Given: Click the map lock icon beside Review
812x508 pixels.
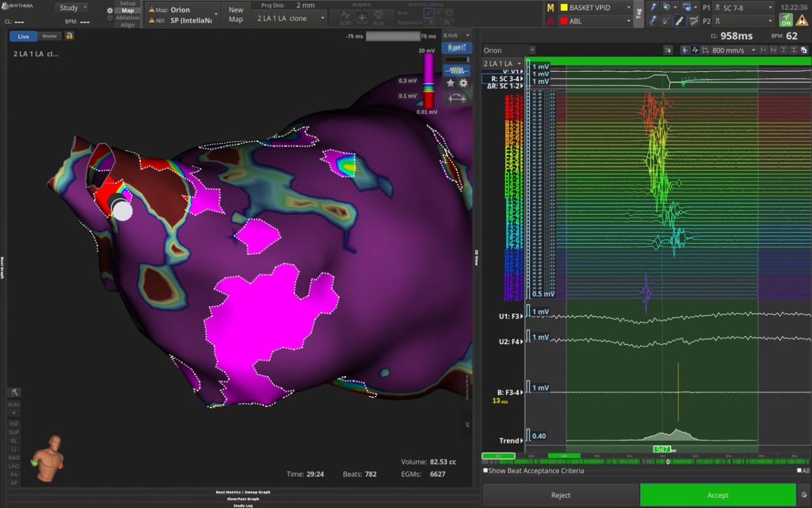Looking at the screenshot, I should [x=70, y=36].
